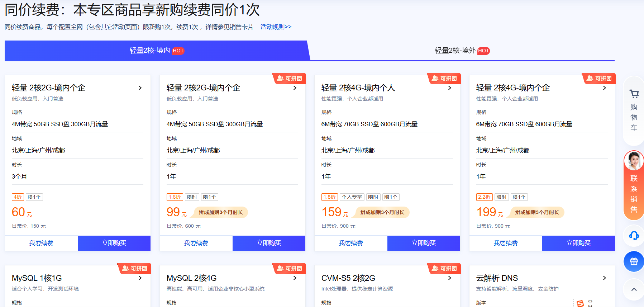Screen dimensions: 644x307
Task: Expand the CVM-S5 2核2G card arrow
Action: coord(450,278)
